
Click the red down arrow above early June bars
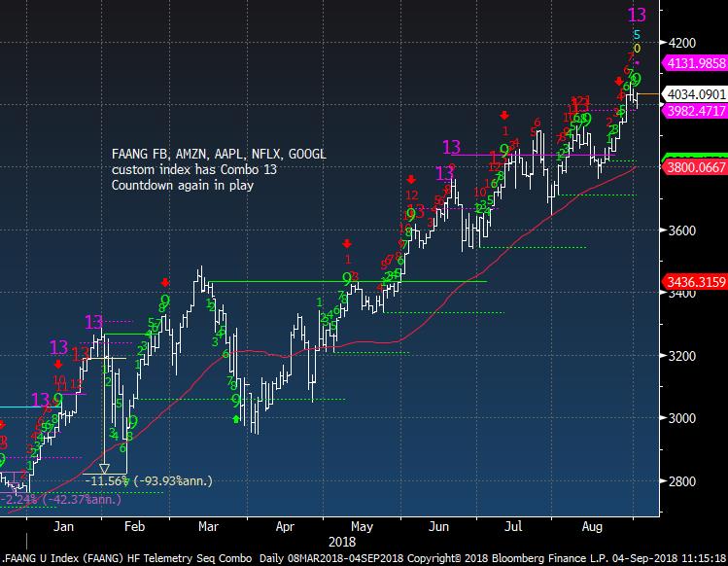411,179
